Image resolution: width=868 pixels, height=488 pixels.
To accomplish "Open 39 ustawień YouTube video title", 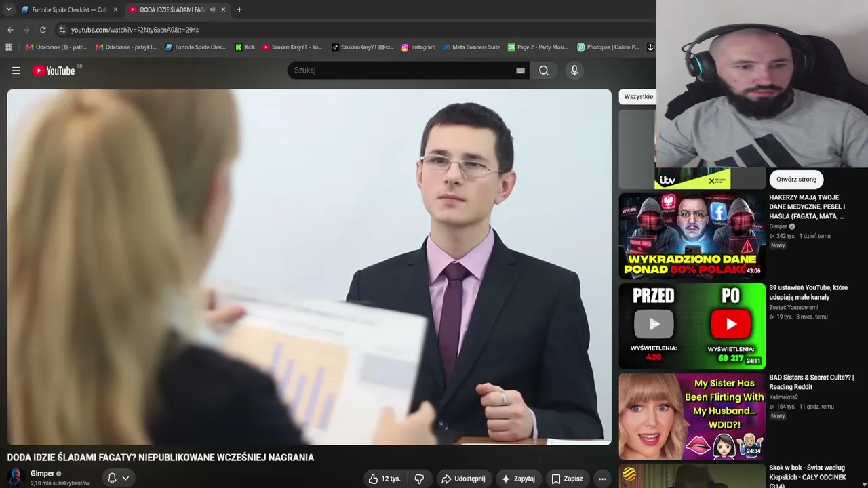I will 808,292.
